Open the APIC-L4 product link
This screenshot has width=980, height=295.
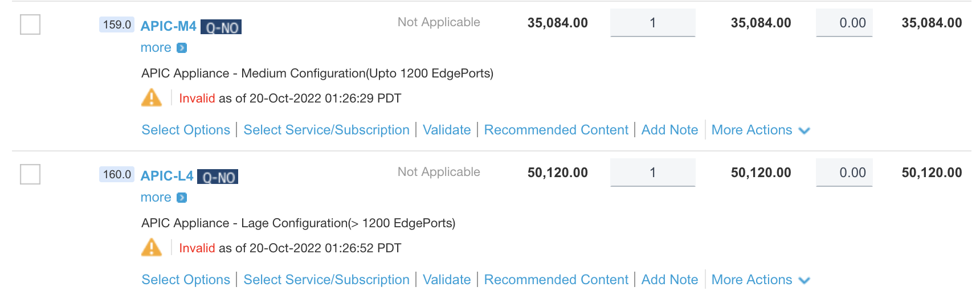[167, 176]
